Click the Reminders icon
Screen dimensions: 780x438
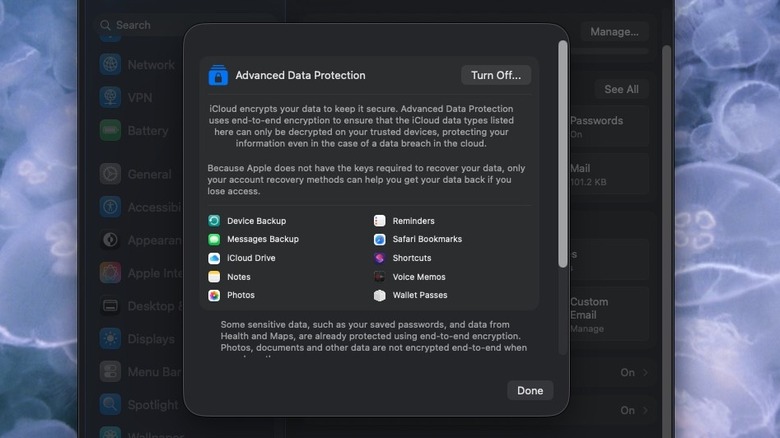380,220
